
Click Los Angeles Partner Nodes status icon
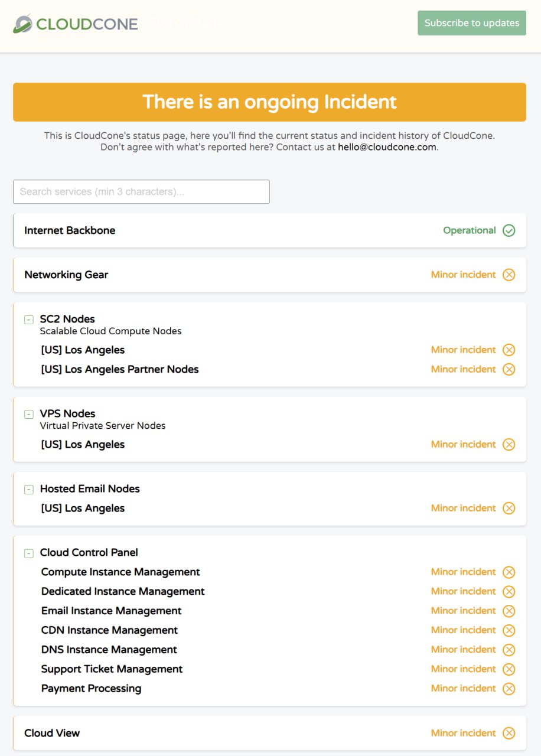tap(509, 369)
